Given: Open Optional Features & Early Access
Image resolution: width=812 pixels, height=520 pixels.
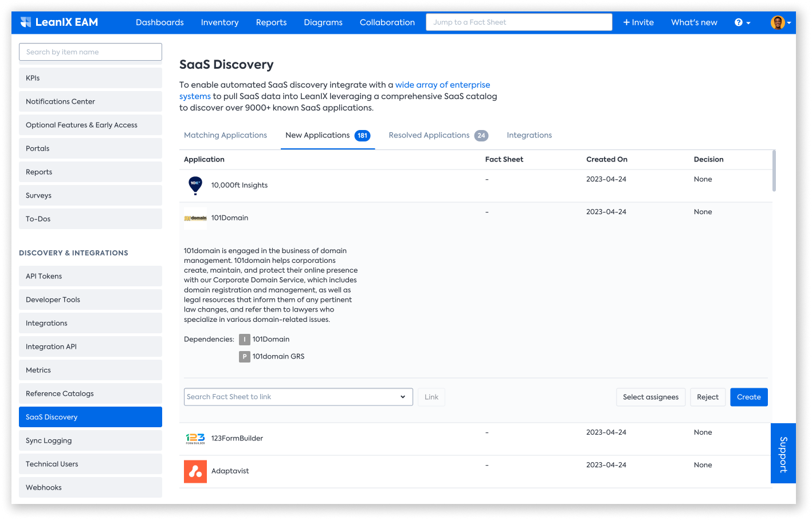Looking at the screenshot, I should pyautogui.click(x=91, y=125).
